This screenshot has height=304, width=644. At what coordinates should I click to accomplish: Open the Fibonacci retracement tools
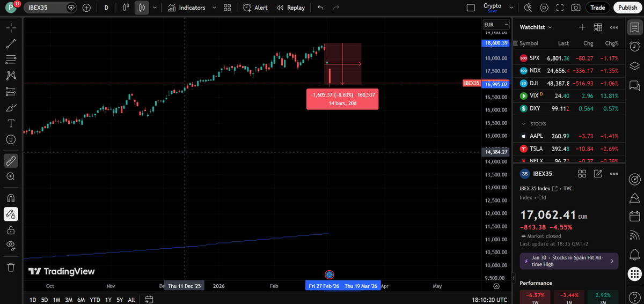11,60
